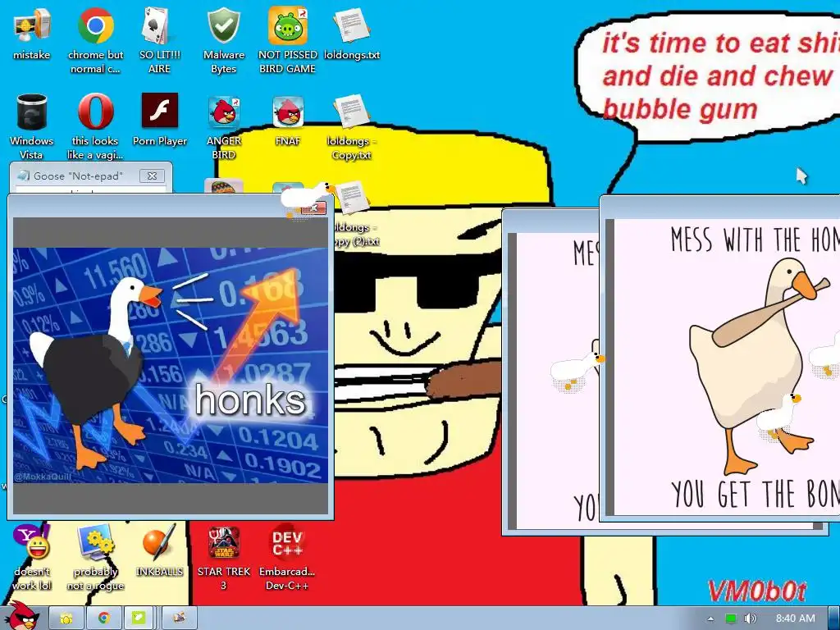Open the Yahoo 'doesn't work lol' icon
The image size is (840, 630).
point(32,557)
